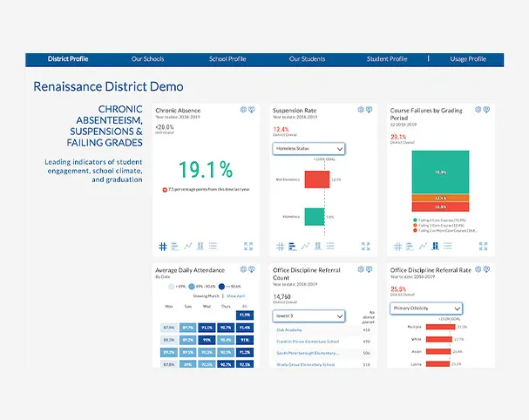The width and height of the screenshot is (529, 420).
Task: Click the red Not Homeless bar
Action: pyautogui.click(x=317, y=180)
